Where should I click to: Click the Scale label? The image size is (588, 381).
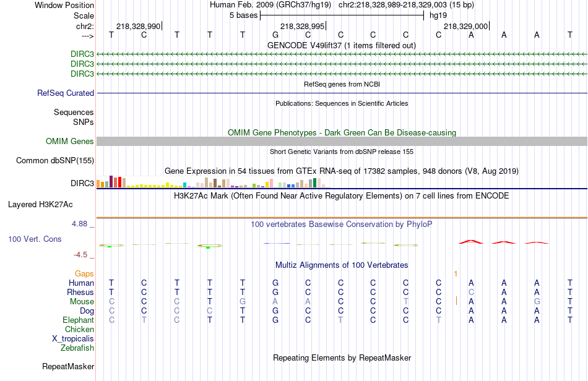click(84, 15)
